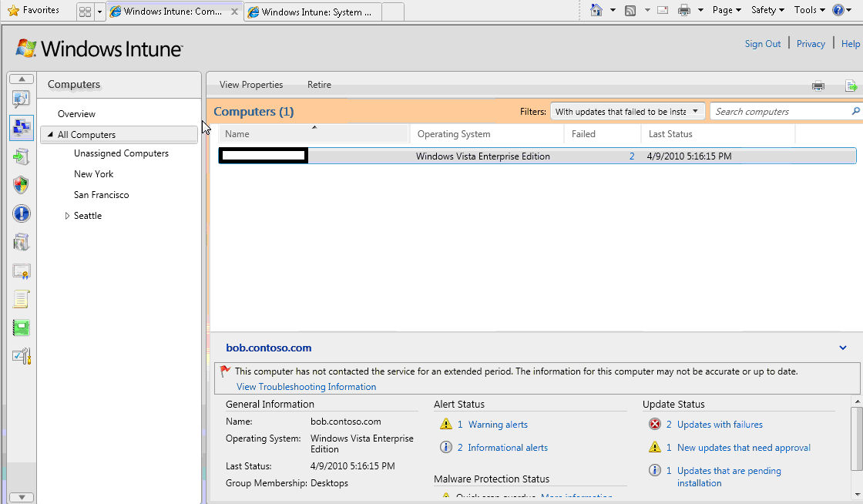Click the browser Home icon
Image resolution: width=863 pixels, height=504 pixels.
pos(596,10)
